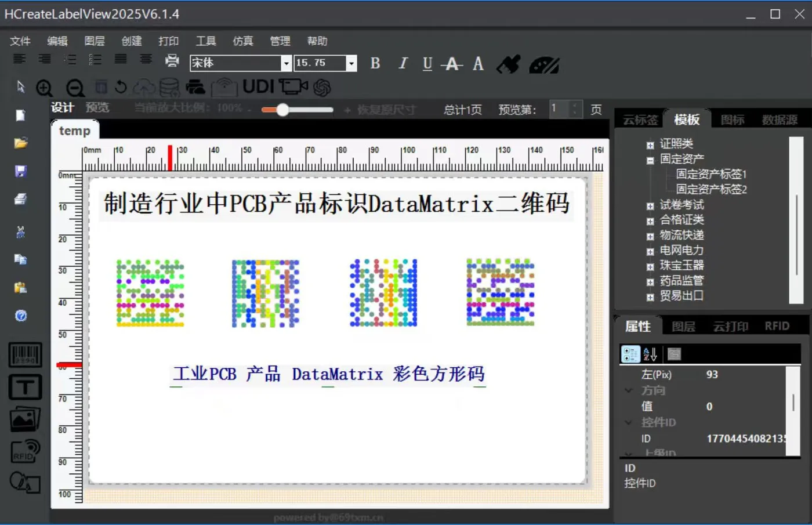Switch property grid to categorized view
This screenshot has height=525, width=812.
(x=630, y=354)
